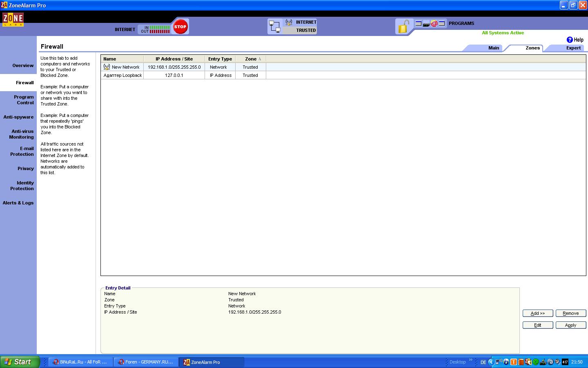Click the green @ tray icon
The width and height of the screenshot is (588, 368).
pos(536,362)
